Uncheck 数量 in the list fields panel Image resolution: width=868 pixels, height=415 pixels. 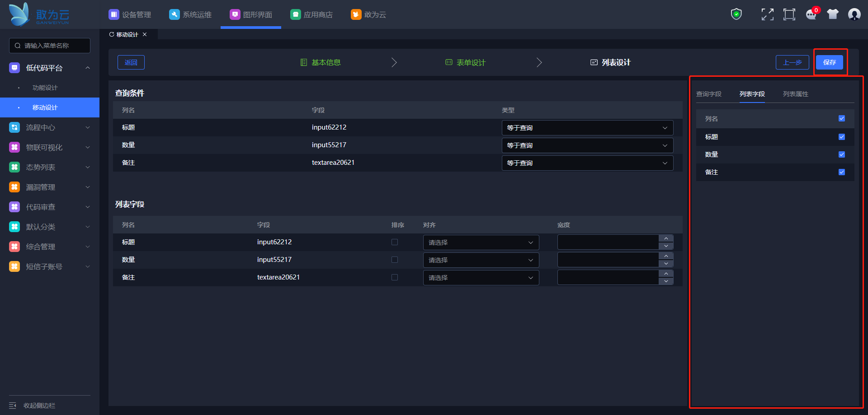pyautogui.click(x=842, y=154)
